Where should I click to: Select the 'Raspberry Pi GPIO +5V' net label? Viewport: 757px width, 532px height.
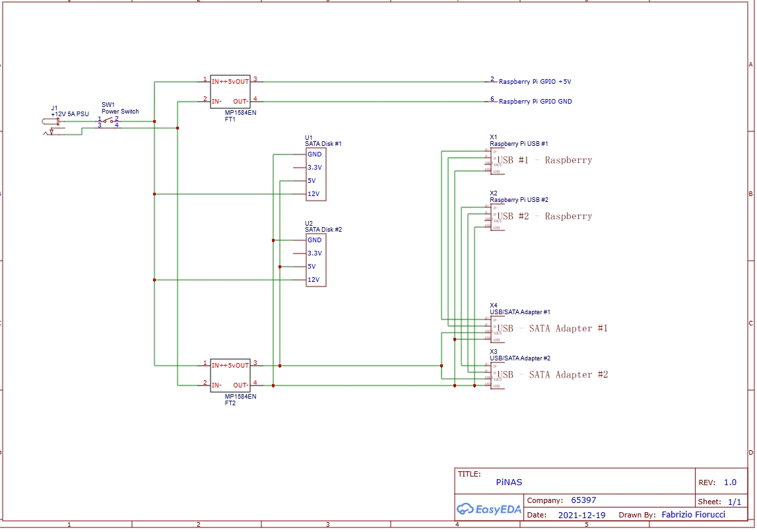click(535, 82)
